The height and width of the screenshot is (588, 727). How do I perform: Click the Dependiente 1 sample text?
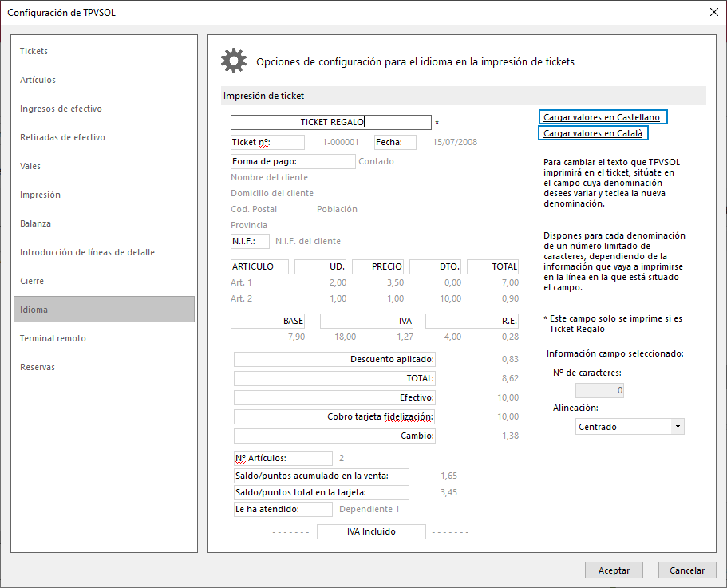[369, 509]
